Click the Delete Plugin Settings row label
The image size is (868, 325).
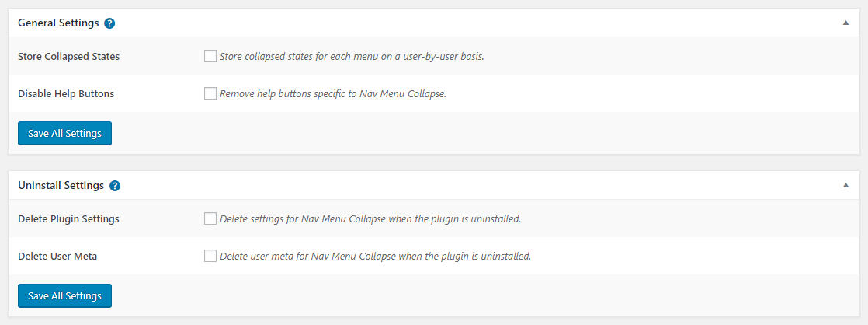(68, 218)
